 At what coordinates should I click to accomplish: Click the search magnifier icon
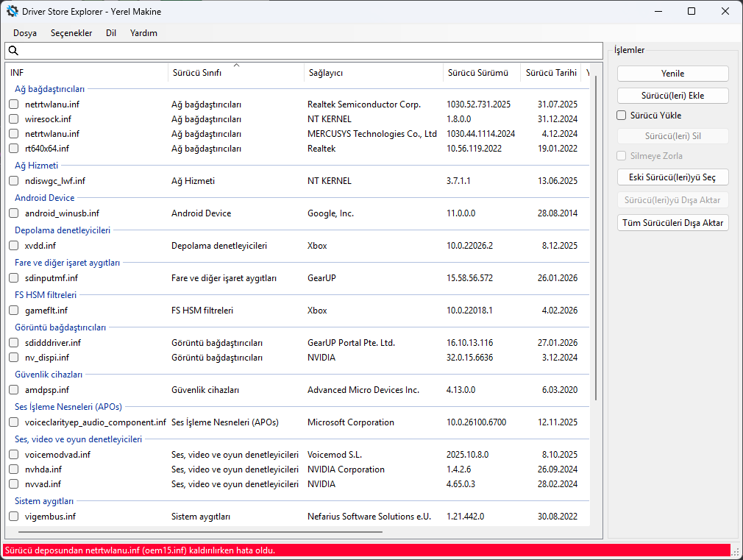13,50
